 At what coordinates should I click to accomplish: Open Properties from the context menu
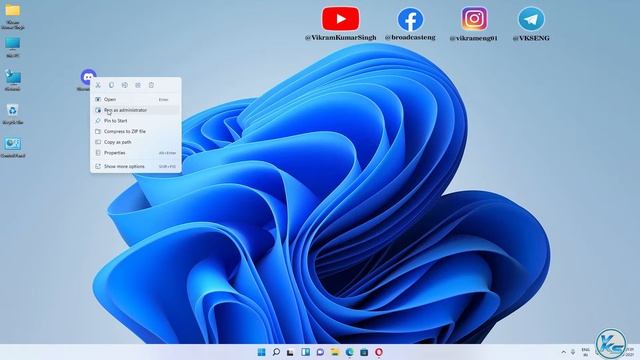[x=136, y=153]
